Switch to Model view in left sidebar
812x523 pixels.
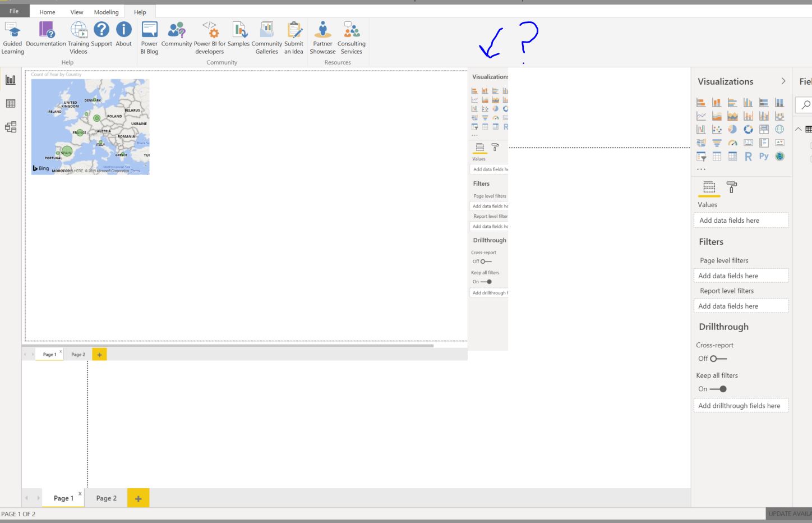point(11,127)
